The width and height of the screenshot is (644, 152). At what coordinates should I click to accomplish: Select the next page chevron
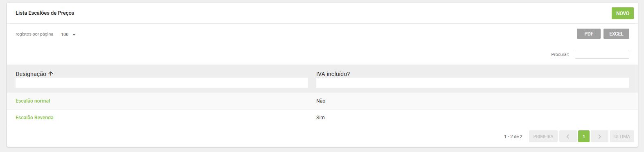[599, 136]
